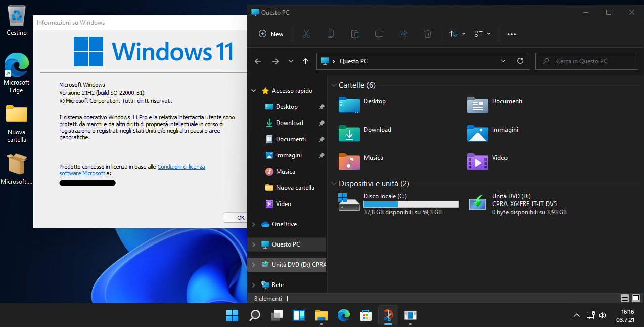644x327 pixels.
Task: Switch to details view in status bar
Action: click(x=625, y=298)
